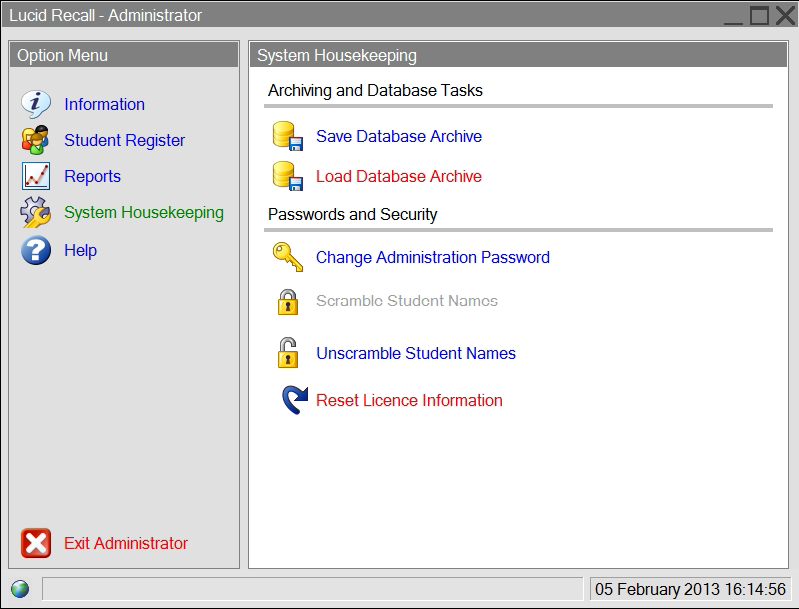Viewport: 799px width, 609px height.
Task: Click the Save Database Archive disk icon
Action: pyautogui.click(x=288, y=136)
